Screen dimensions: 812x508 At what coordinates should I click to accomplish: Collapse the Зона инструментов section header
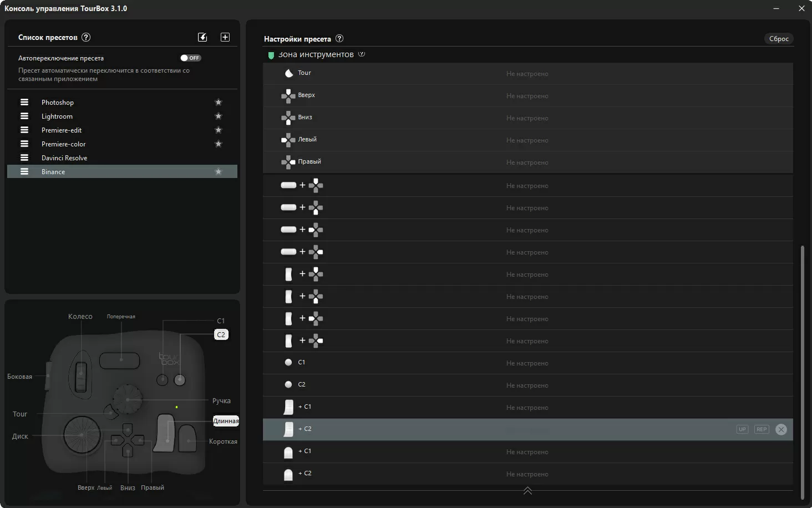coord(316,54)
